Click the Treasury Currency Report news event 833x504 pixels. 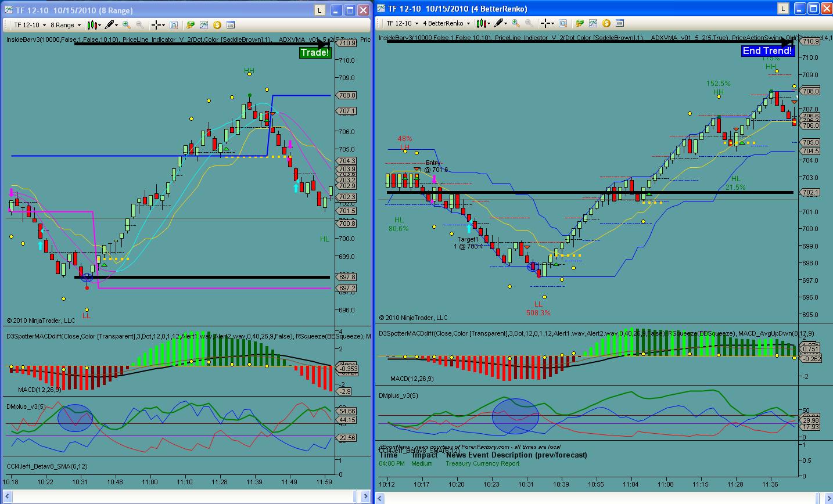point(483,463)
